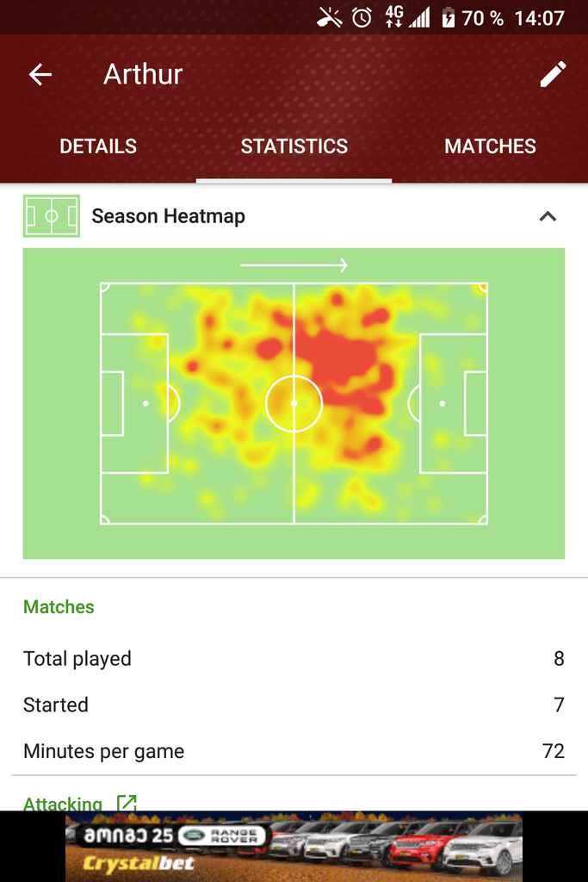Switch to the DETAILS tab
This screenshot has width=588, height=882.
tap(98, 146)
